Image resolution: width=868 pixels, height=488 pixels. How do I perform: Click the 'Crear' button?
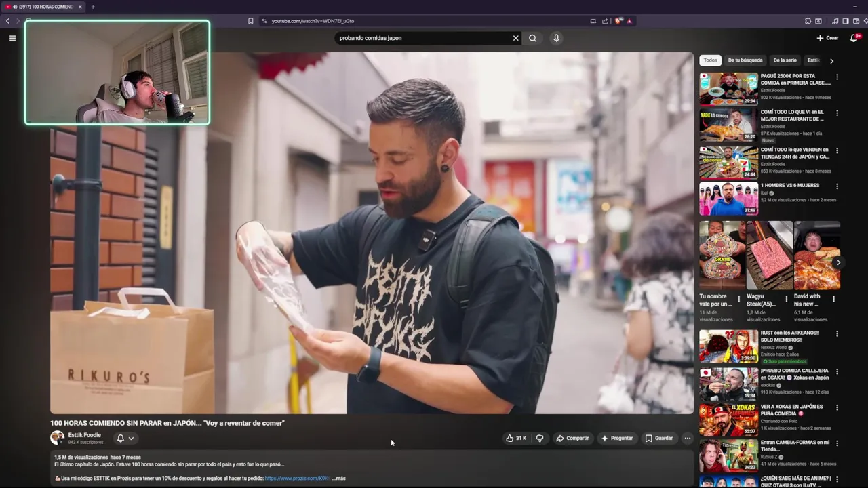pos(827,38)
